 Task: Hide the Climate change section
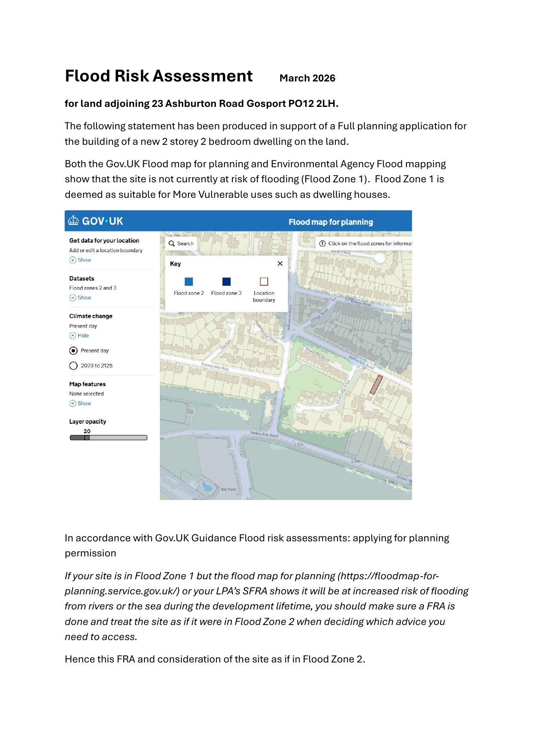[83, 336]
